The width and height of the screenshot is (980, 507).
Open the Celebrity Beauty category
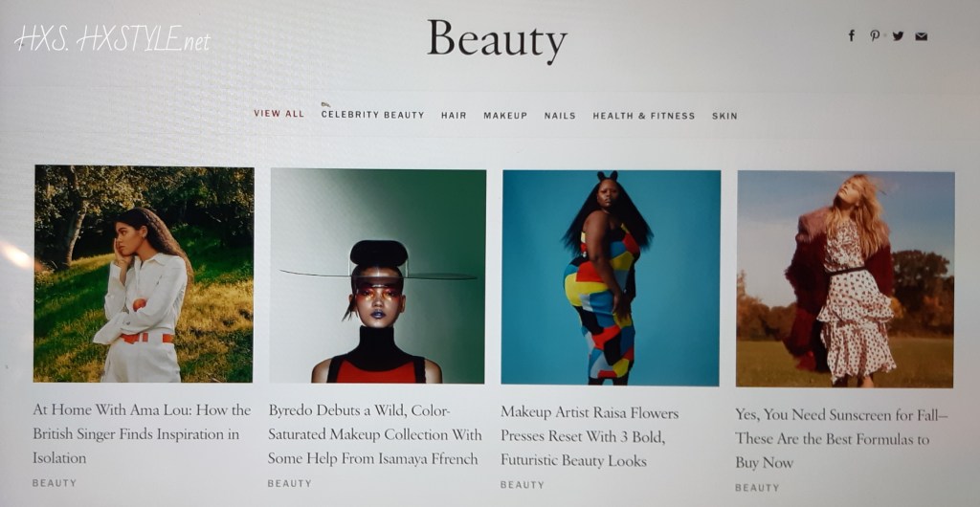point(372,115)
